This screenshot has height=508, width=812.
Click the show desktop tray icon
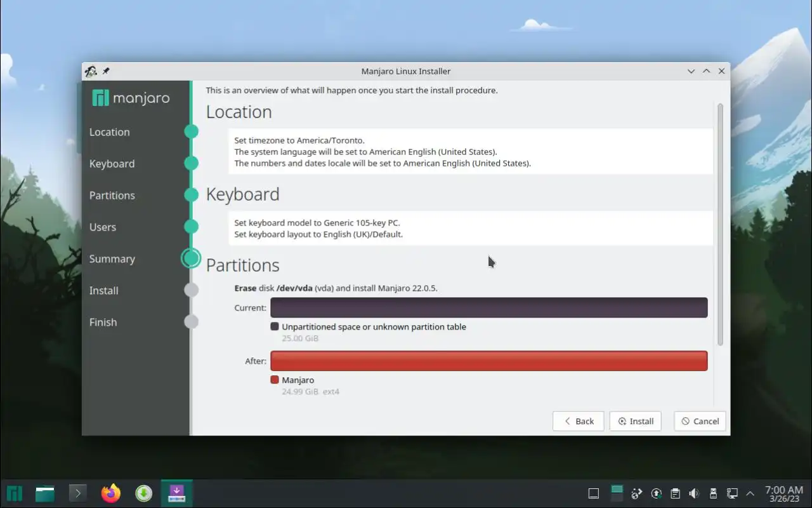click(x=594, y=493)
